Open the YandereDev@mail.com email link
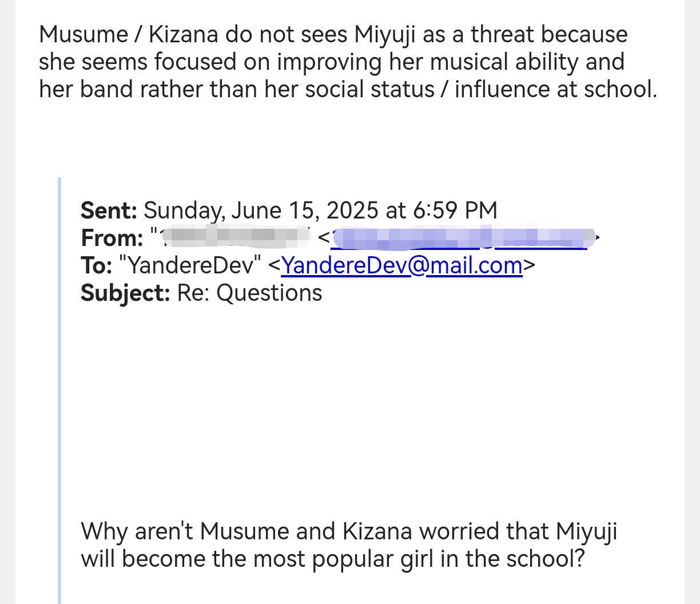The height and width of the screenshot is (604, 700). pyautogui.click(x=401, y=265)
